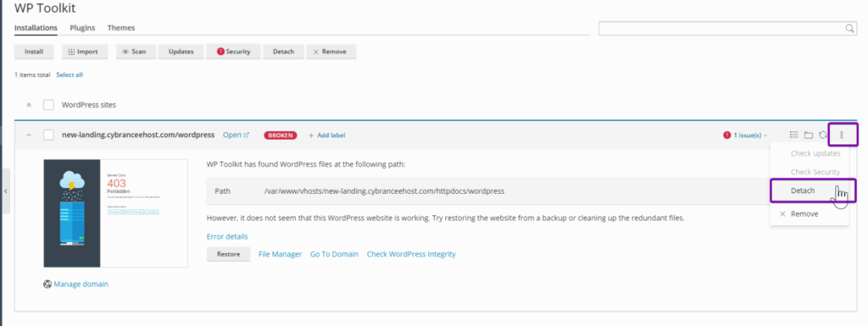The image size is (868, 326).
Task: Click Check WordPress Integrity link
Action: [x=411, y=254]
